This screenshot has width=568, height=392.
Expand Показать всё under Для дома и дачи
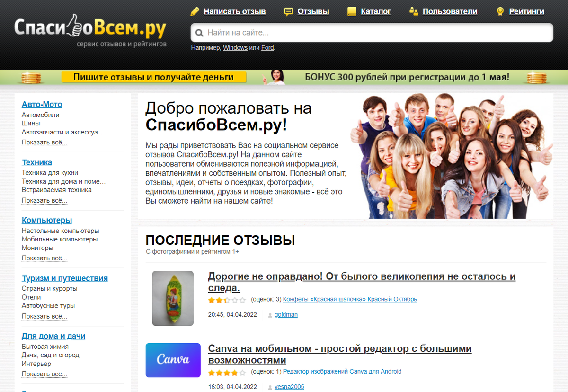click(x=44, y=374)
